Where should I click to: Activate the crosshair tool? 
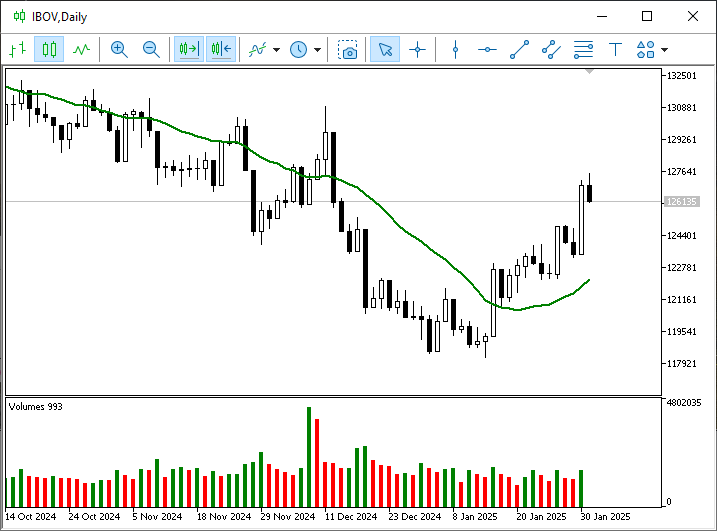[x=417, y=49]
